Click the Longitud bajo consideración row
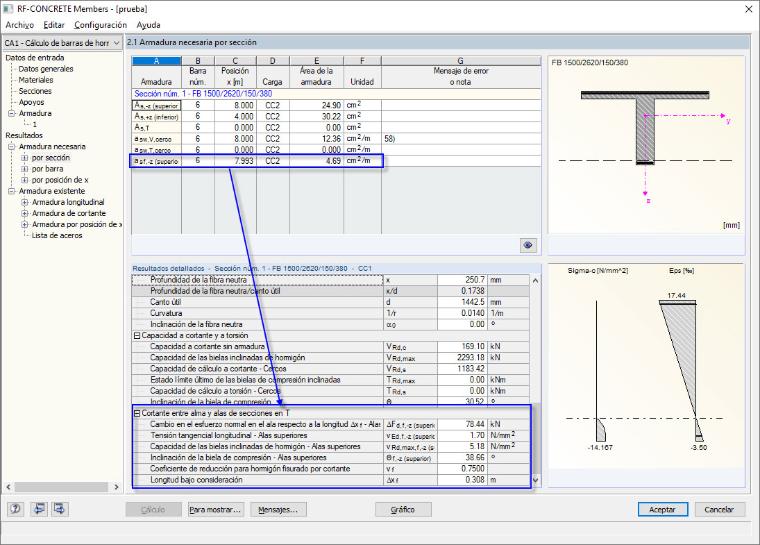The image size is (760, 545). [x=331, y=480]
